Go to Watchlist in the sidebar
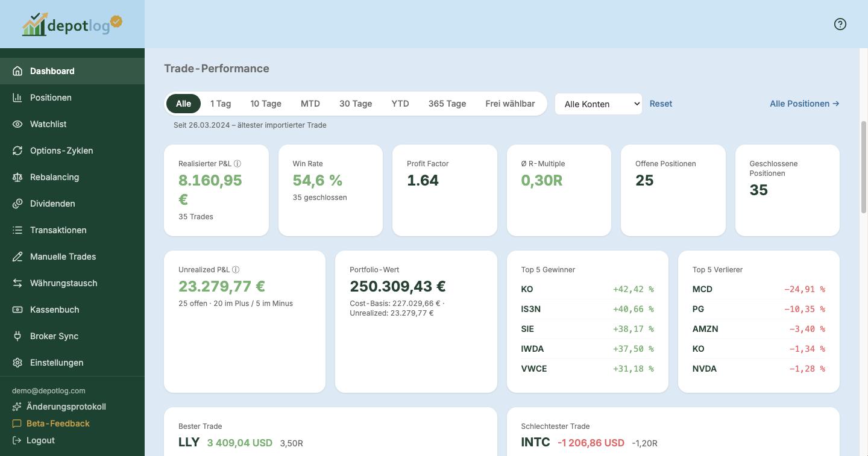The height and width of the screenshot is (456, 868). [x=72, y=124]
